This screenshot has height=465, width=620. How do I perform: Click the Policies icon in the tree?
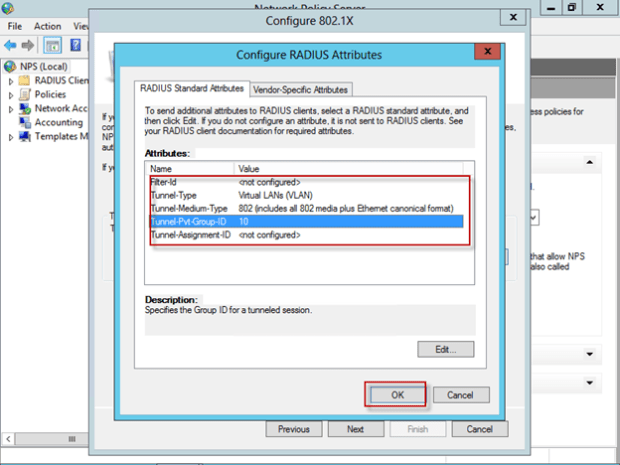click(x=26, y=94)
